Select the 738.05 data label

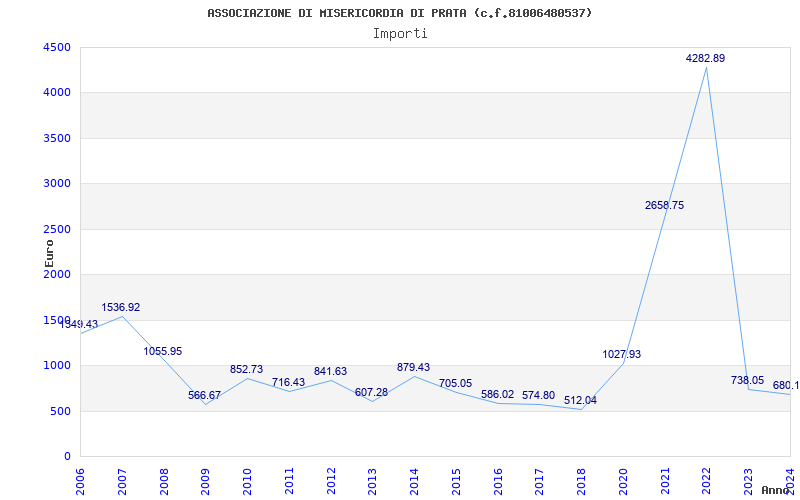(x=747, y=380)
